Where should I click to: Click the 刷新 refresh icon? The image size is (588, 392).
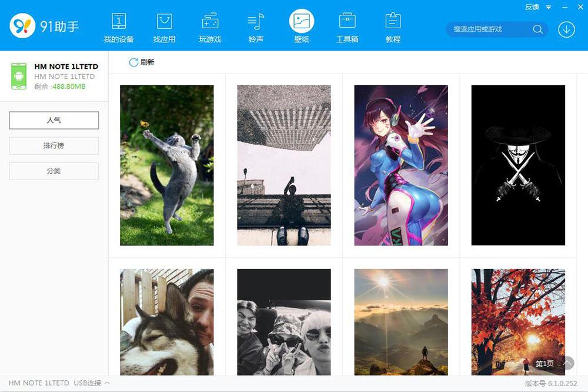[x=133, y=62]
